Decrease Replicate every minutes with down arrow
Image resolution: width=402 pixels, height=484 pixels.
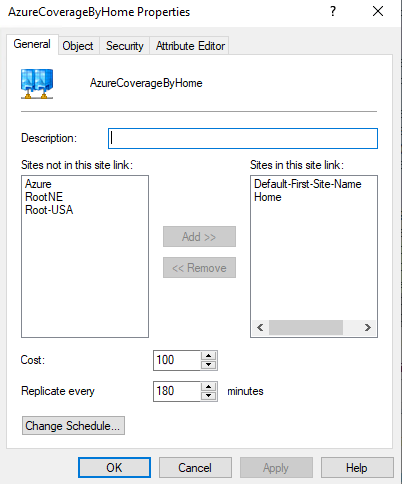click(209, 396)
